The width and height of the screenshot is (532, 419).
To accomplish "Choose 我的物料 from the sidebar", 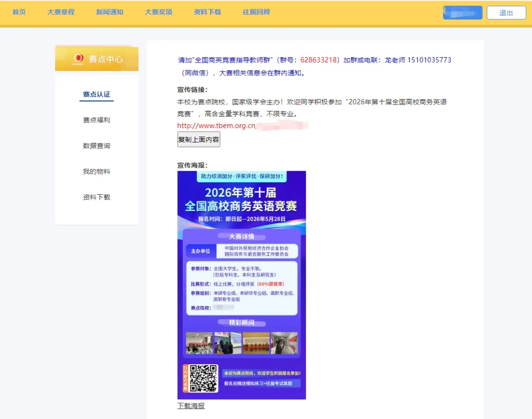I will (97, 172).
